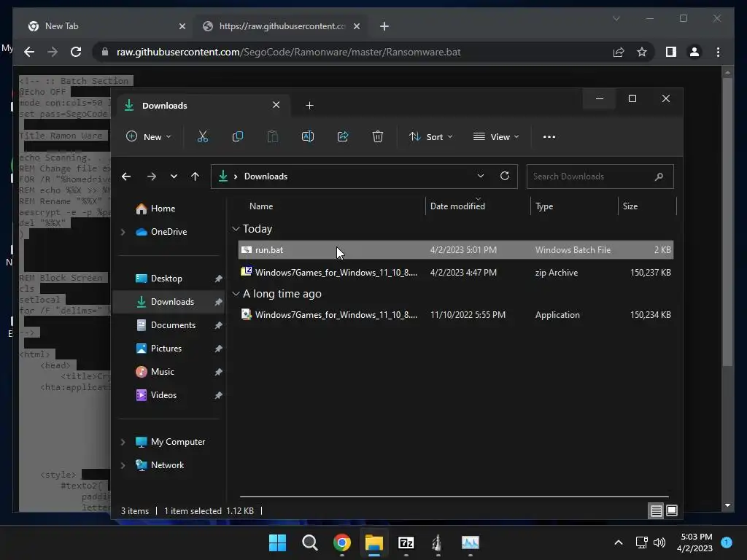Open the See more three-dots menu
The width and height of the screenshot is (747, 560).
pos(549,136)
